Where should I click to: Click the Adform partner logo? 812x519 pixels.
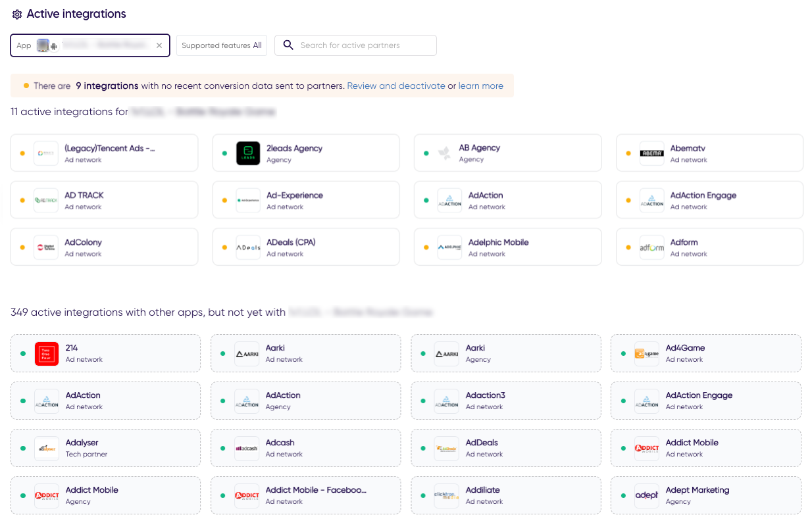point(651,247)
